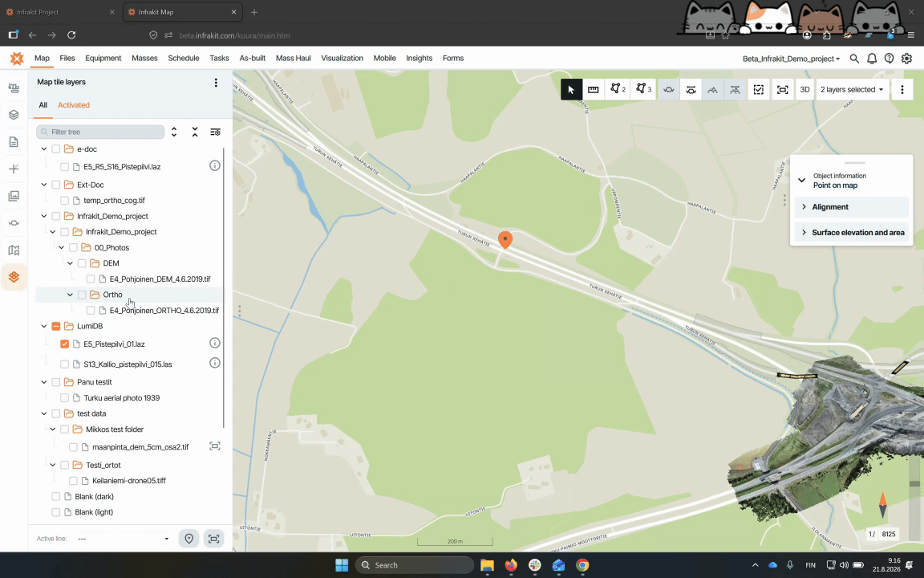Open the cross-section sidebar icon
This screenshot has width=924, height=578.
(14, 223)
